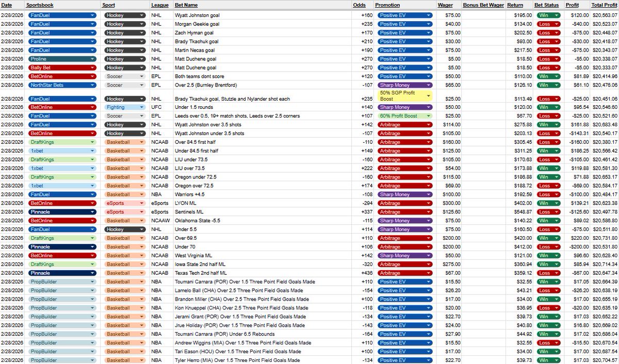Open Soccer dropdown for Both teams dont score
619x364 pixels.
pos(125,76)
